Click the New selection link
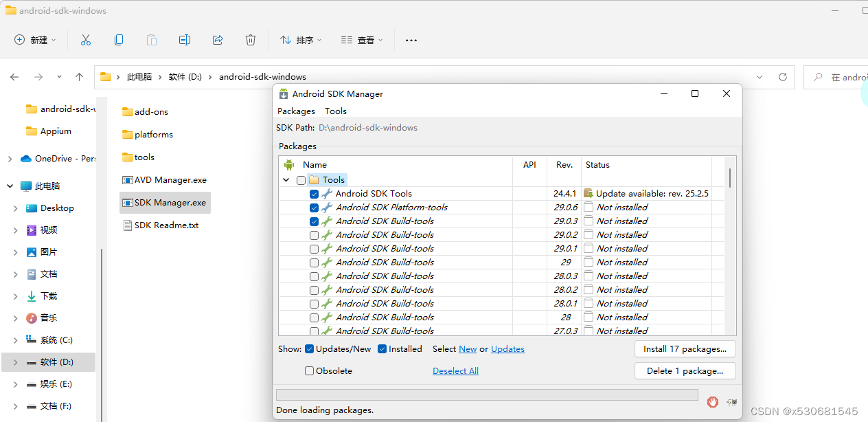The width and height of the screenshot is (868, 422). (x=468, y=349)
